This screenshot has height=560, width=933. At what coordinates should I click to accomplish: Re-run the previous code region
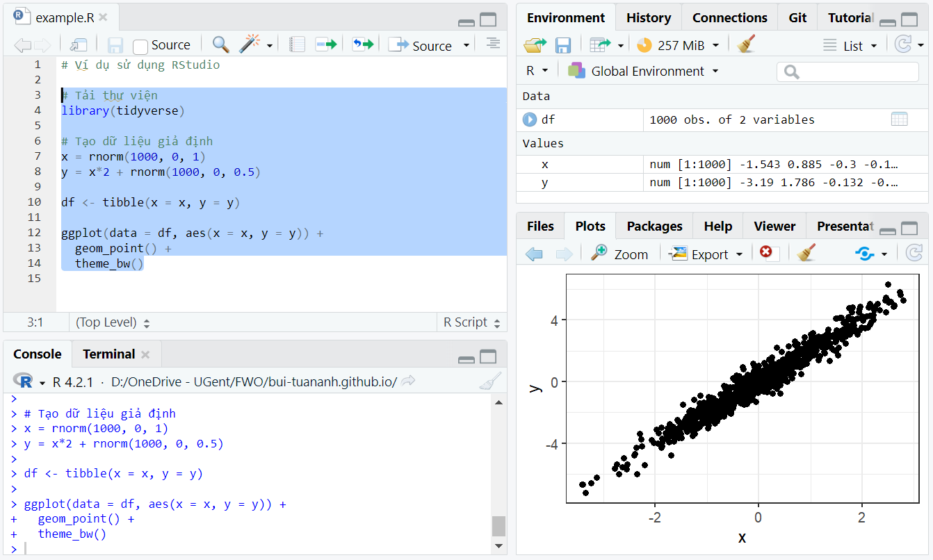(362, 45)
